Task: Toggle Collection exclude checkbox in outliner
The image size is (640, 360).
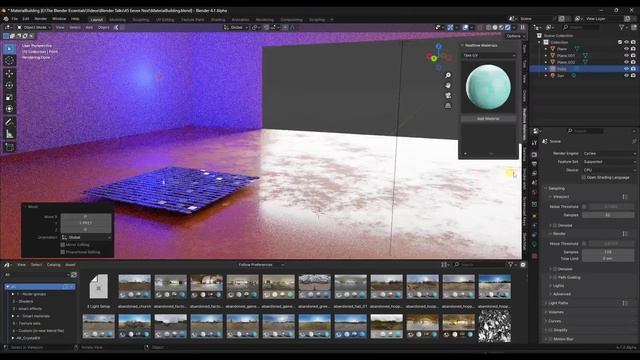Action: [620, 42]
